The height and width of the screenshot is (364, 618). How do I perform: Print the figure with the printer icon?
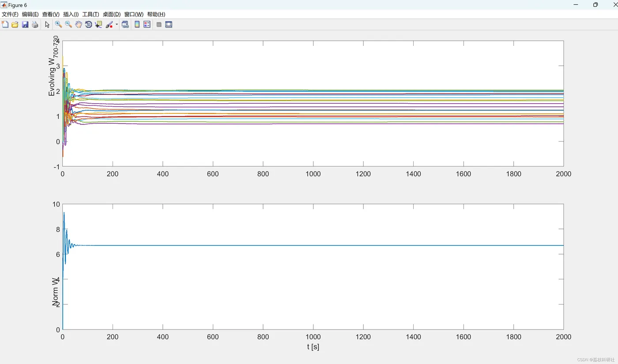tap(35, 25)
